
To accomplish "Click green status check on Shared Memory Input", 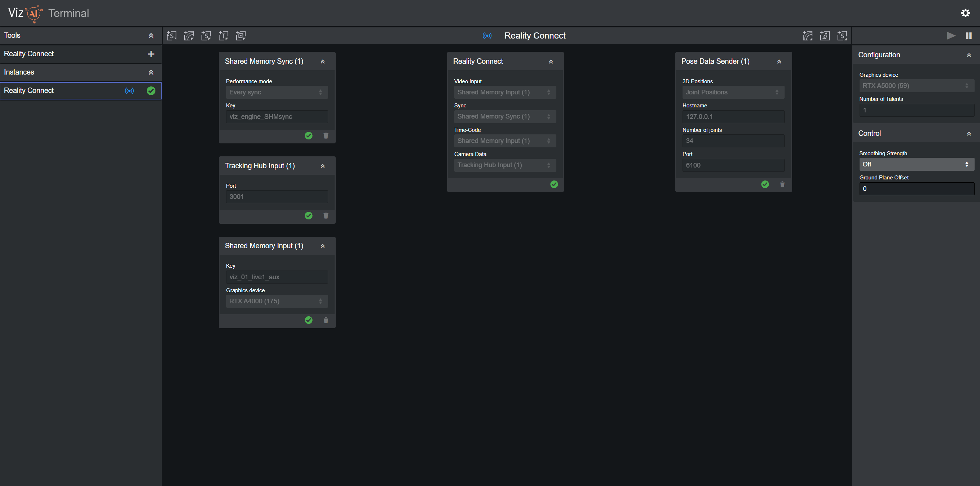I will tap(309, 320).
